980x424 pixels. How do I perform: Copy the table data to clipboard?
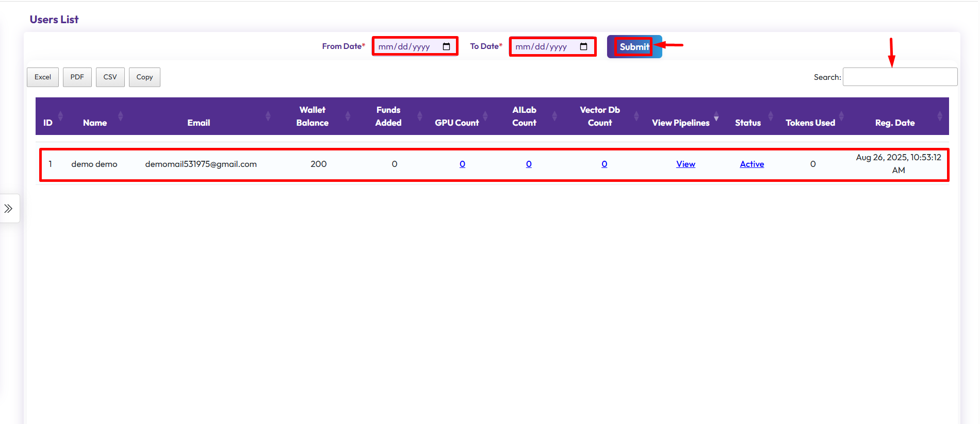point(144,77)
